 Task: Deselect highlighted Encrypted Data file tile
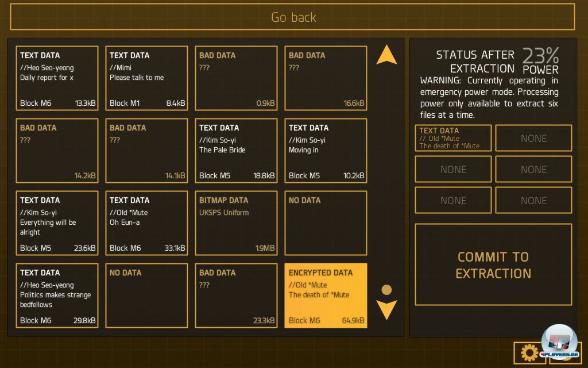(326, 296)
